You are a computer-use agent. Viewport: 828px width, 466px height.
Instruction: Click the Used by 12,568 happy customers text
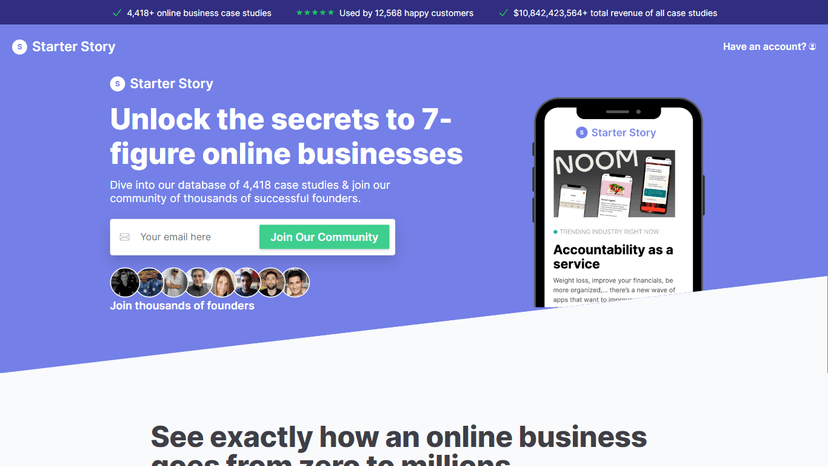[406, 13]
